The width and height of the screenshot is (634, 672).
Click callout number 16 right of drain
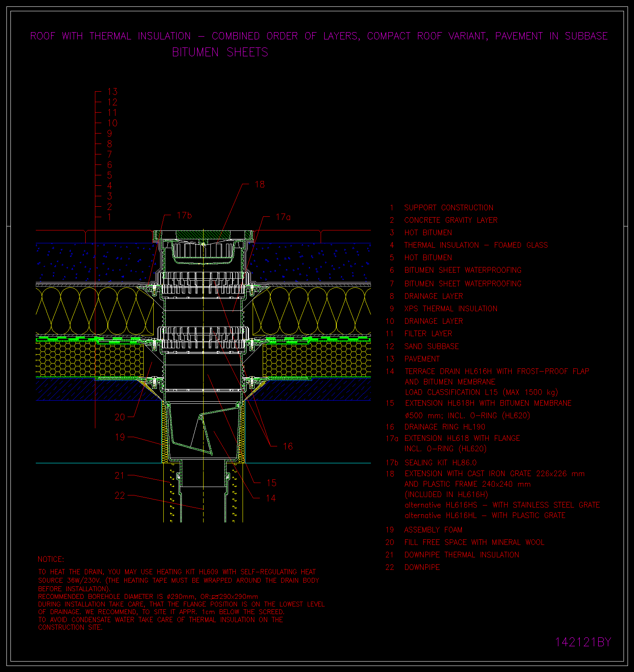(288, 446)
